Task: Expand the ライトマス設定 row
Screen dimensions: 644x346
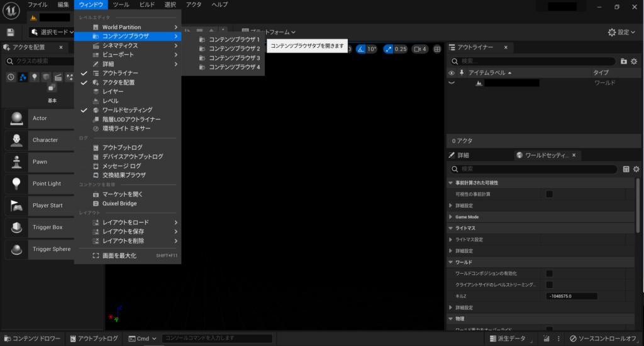Action: 450,240
